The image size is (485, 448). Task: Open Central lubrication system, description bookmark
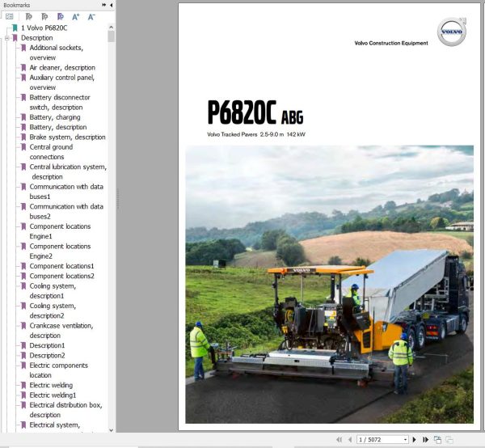pyautogui.click(x=68, y=171)
